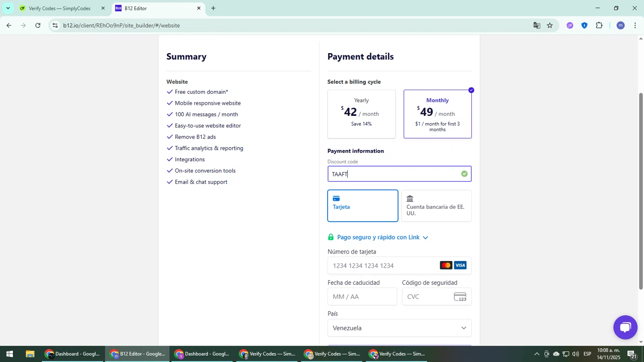The width and height of the screenshot is (644, 362).
Task: Open the purple extension icon
Action: 570,26
